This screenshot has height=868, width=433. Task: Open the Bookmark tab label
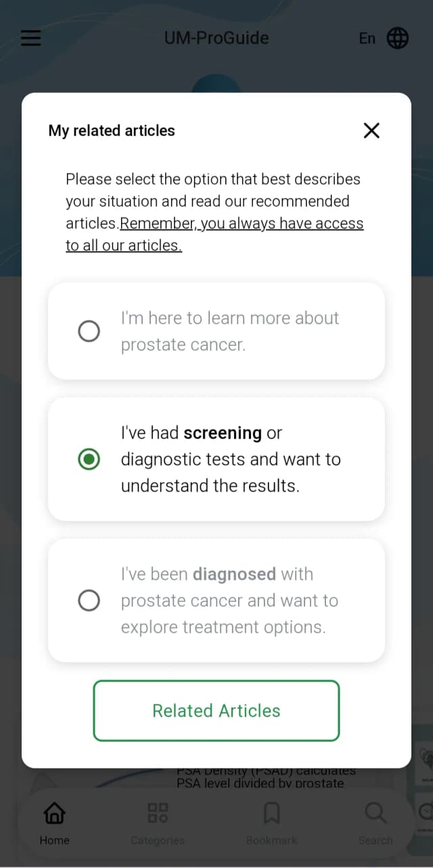point(271,840)
